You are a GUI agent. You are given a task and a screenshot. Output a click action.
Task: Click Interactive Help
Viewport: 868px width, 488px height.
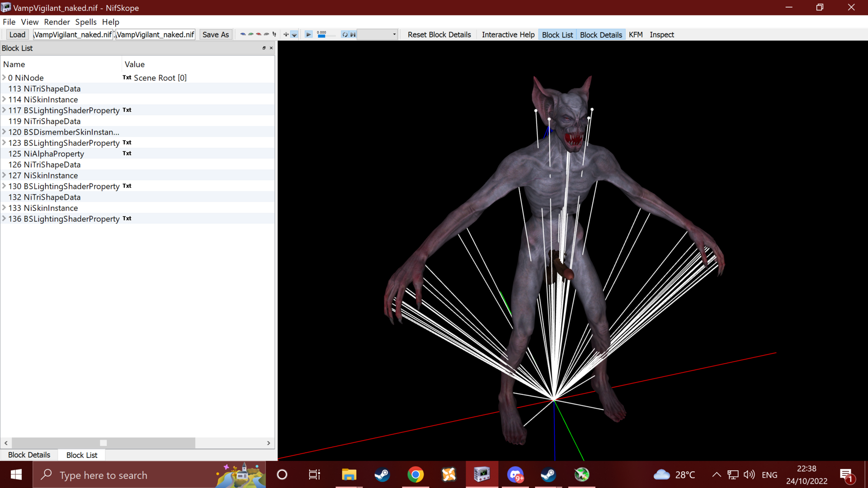[x=508, y=34]
